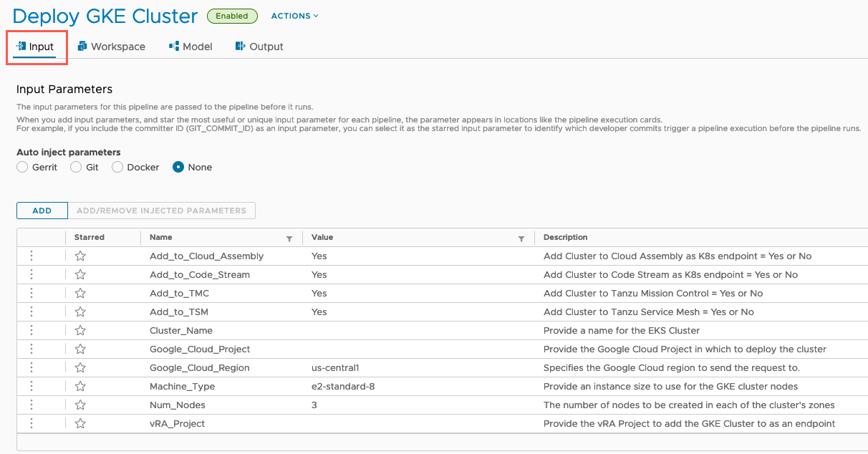868x454 pixels.
Task: Click ADD/REMOVE INJECTED PARAMETERS button
Action: pyautogui.click(x=161, y=211)
